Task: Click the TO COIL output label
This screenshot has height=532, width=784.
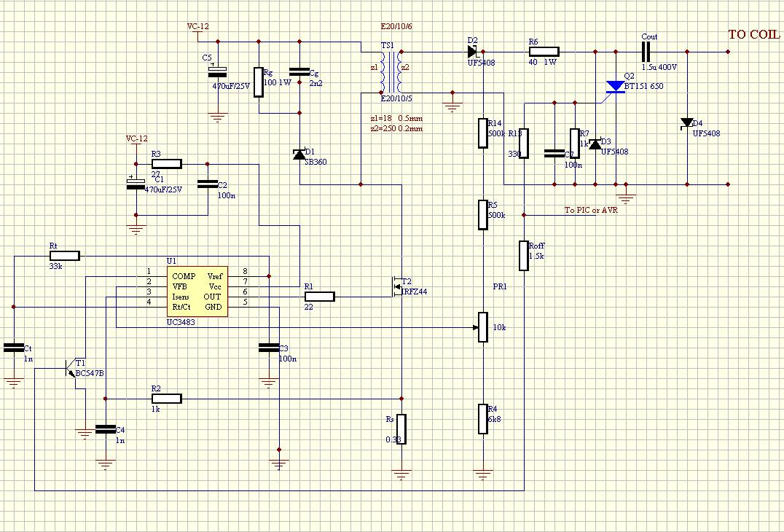Action: (x=753, y=34)
